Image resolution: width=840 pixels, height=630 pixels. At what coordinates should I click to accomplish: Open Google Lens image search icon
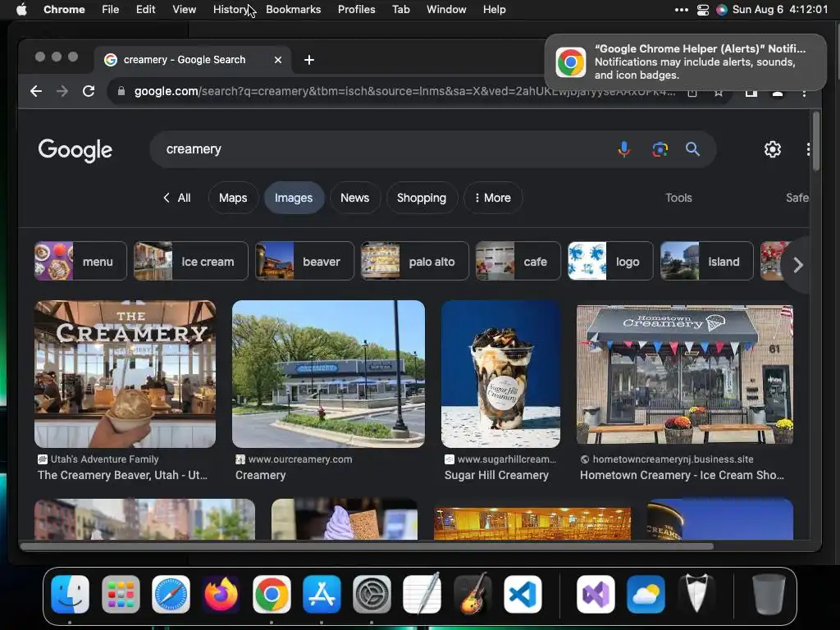tap(660, 149)
